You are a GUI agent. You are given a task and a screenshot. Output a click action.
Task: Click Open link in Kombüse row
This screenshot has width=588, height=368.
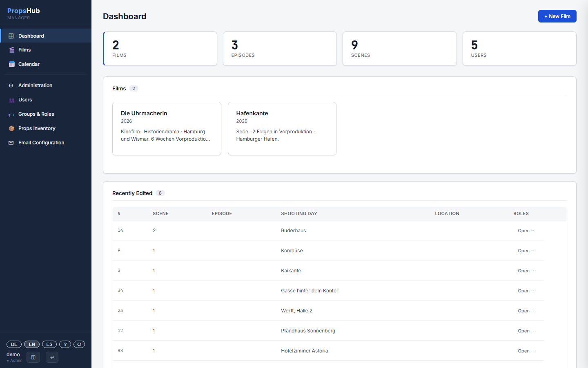526,251
